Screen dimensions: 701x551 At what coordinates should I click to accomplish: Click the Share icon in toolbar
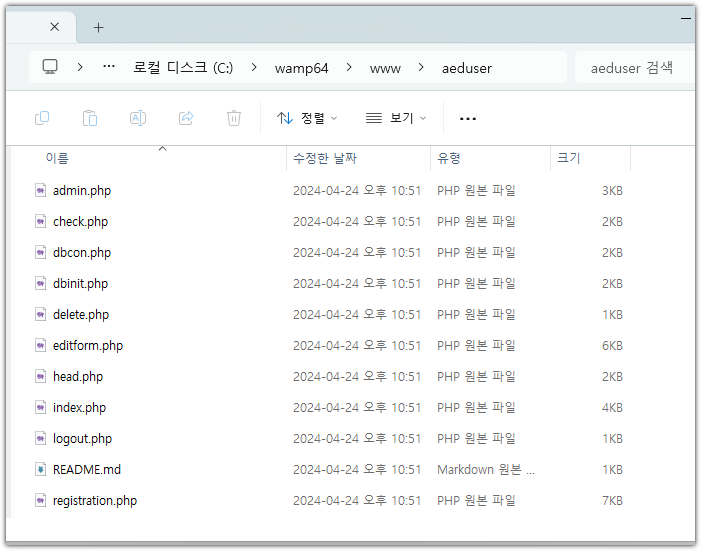[186, 118]
